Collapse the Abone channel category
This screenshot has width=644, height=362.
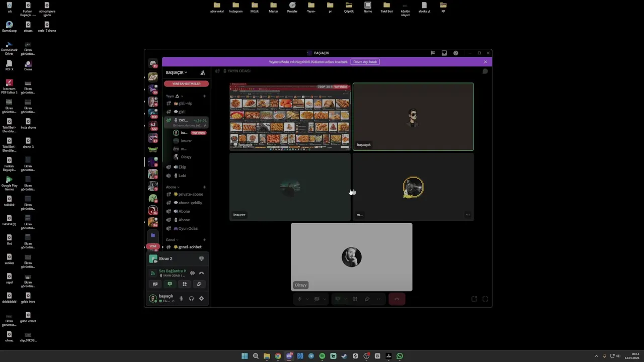[x=173, y=187]
